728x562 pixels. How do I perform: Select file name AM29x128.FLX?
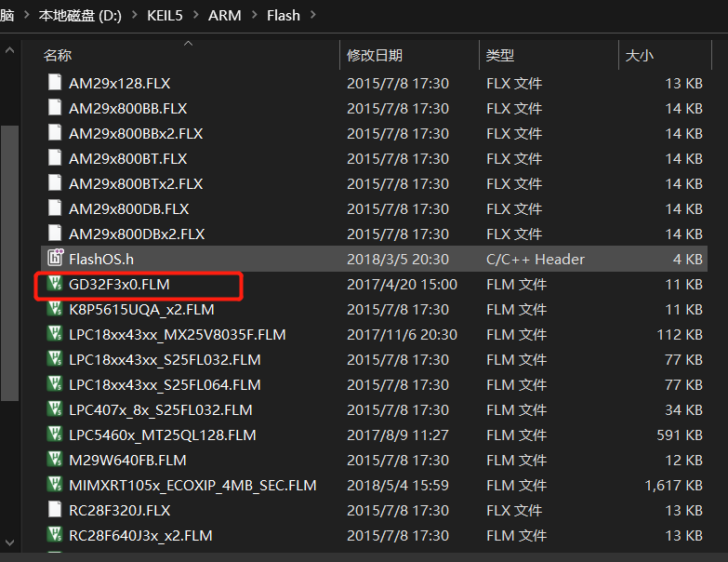(x=120, y=83)
